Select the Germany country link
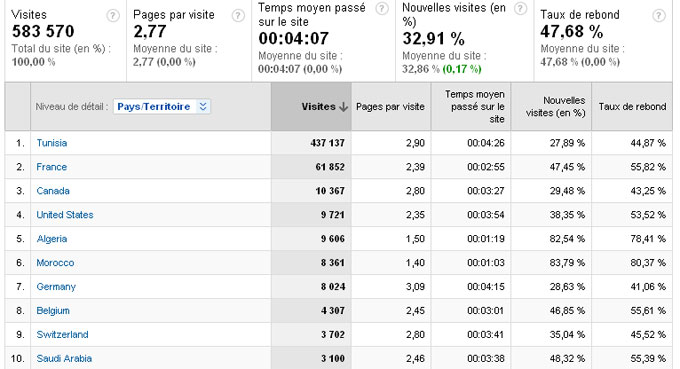680x369 pixels. (56, 287)
